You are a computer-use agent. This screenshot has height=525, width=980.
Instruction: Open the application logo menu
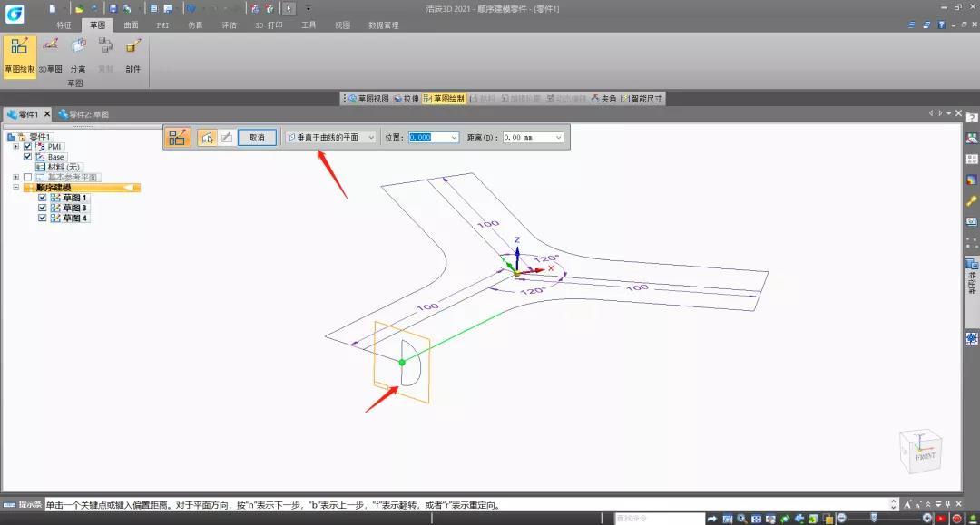click(x=15, y=13)
